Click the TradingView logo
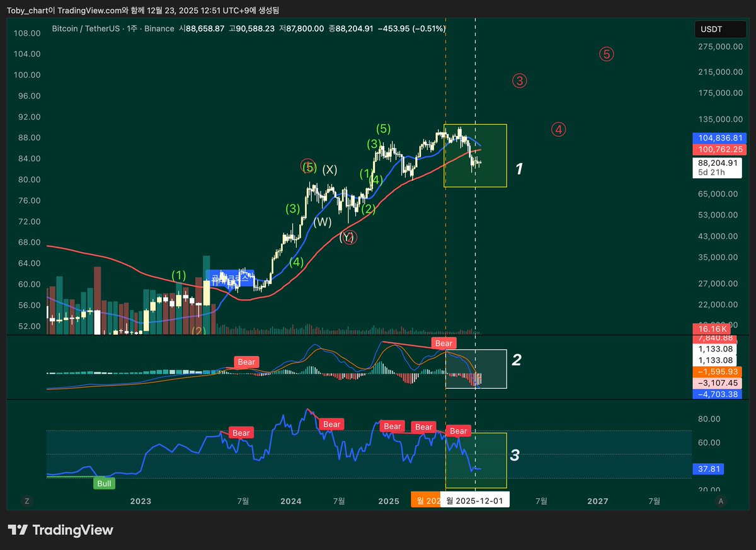 click(60, 530)
